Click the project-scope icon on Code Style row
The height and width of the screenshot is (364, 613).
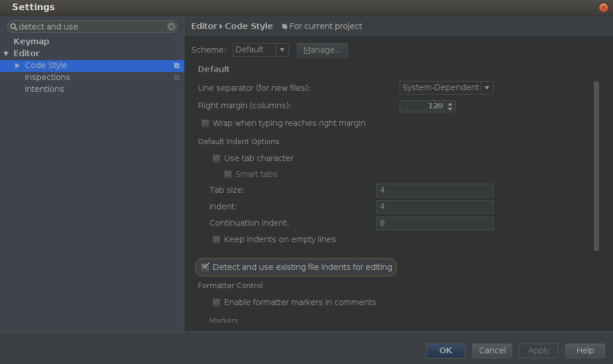point(177,66)
